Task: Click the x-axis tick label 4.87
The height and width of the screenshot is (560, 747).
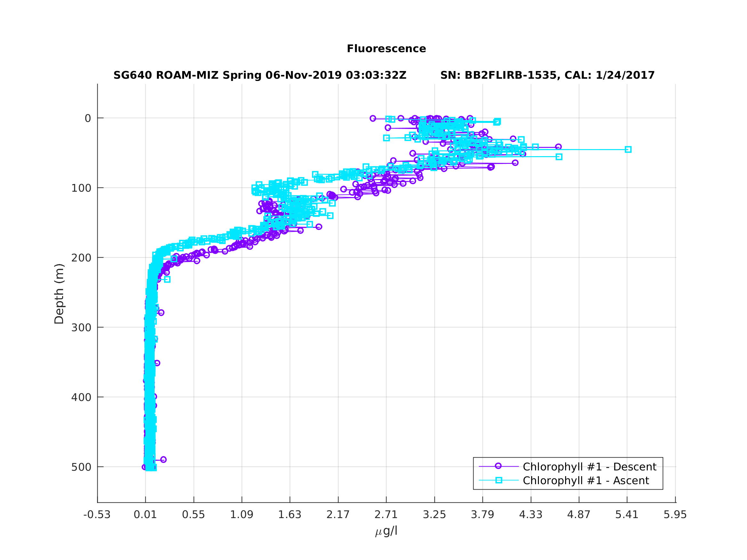Action: click(579, 515)
